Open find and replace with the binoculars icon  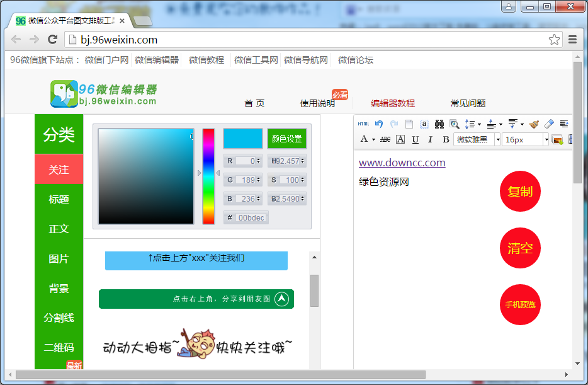coord(438,124)
